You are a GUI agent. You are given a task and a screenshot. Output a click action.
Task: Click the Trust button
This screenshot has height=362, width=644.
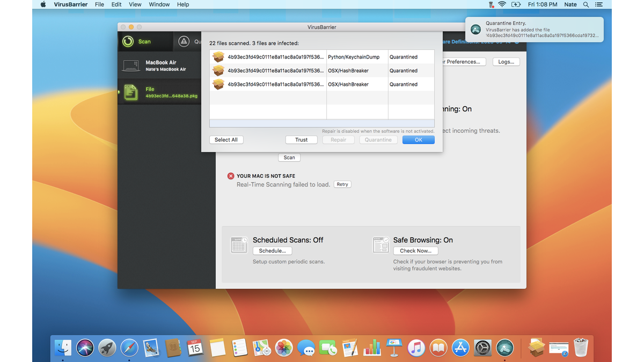click(301, 139)
